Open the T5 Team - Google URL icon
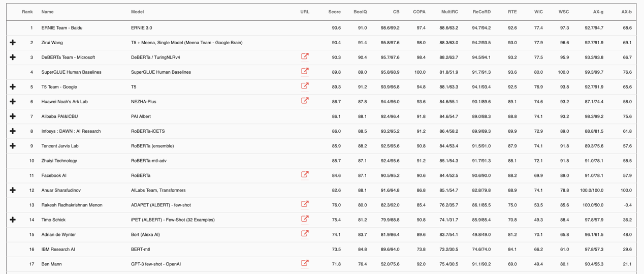644x274 pixels. [305, 86]
